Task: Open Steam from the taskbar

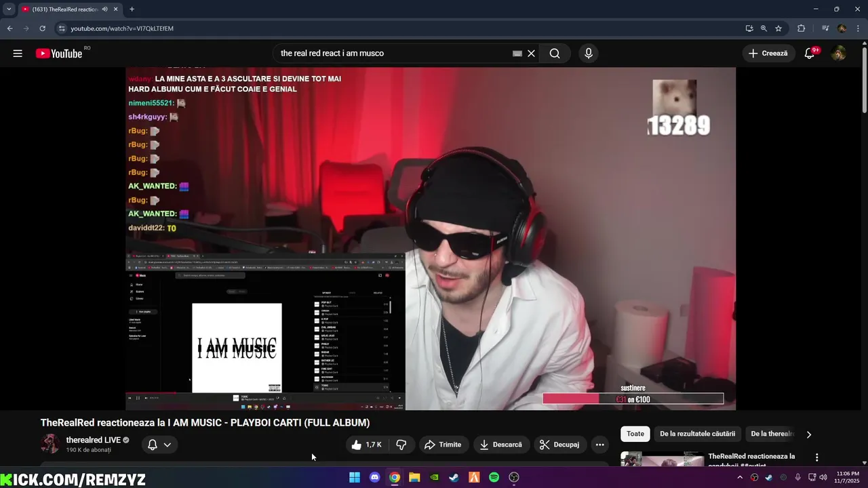Action: click(x=454, y=477)
